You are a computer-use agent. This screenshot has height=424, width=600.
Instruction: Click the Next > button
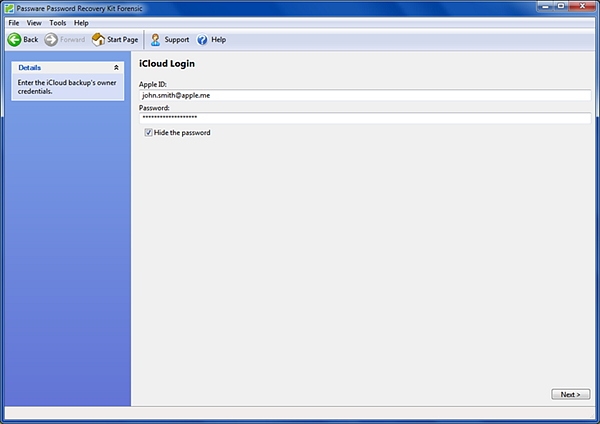pos(571,394)
